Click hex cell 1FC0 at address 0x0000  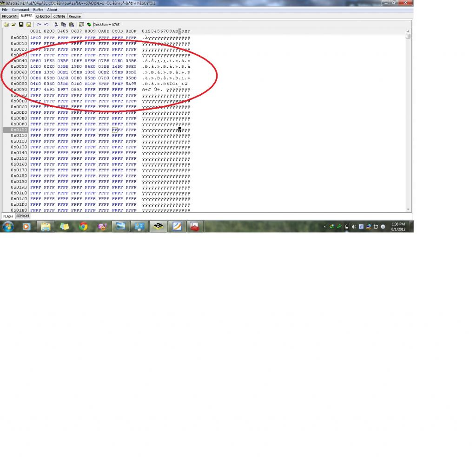coord(35,38)
